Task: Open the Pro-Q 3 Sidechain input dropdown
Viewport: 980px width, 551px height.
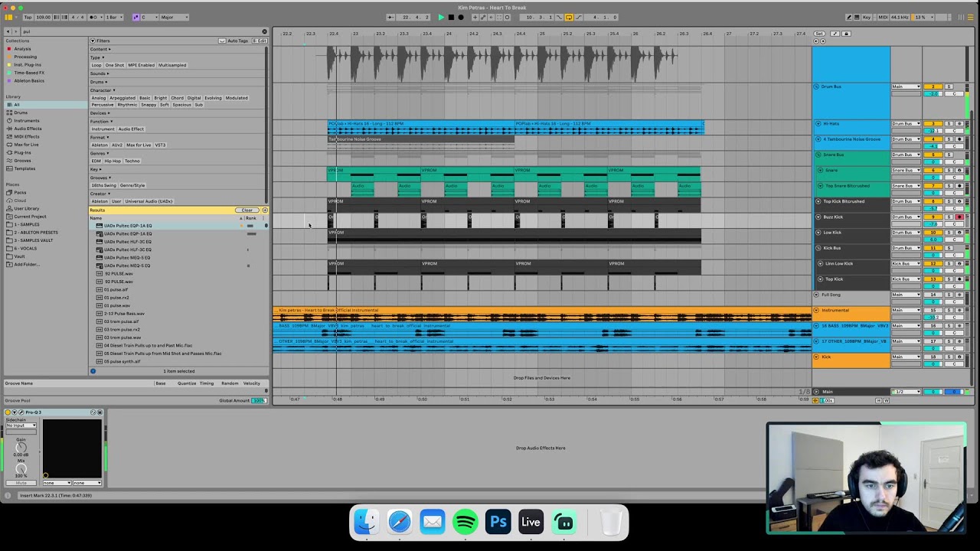Action: 21,425
